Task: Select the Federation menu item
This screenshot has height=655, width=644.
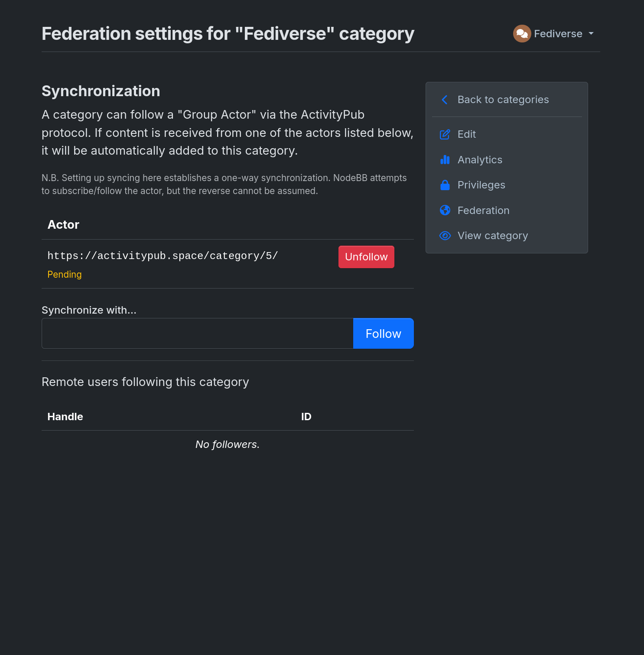Action: coord(483,211)
